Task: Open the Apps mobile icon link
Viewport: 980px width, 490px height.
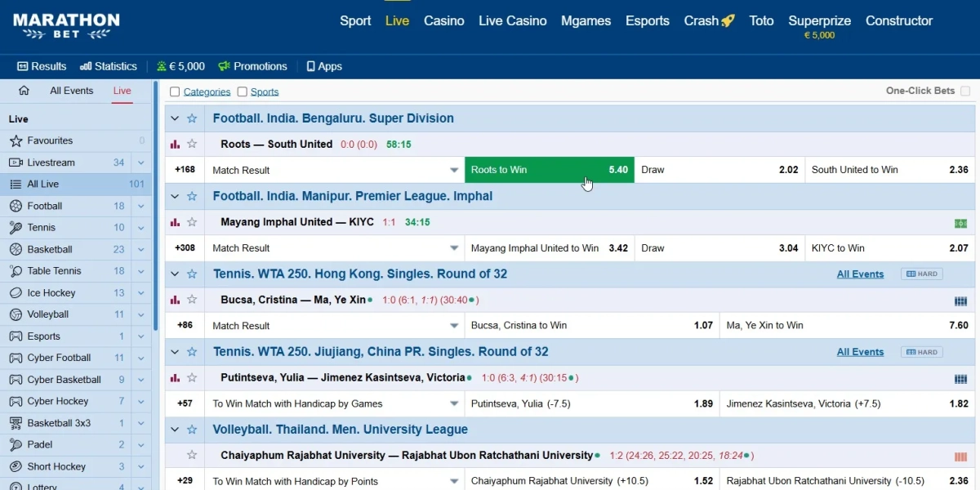Action: tap(323, 66)
